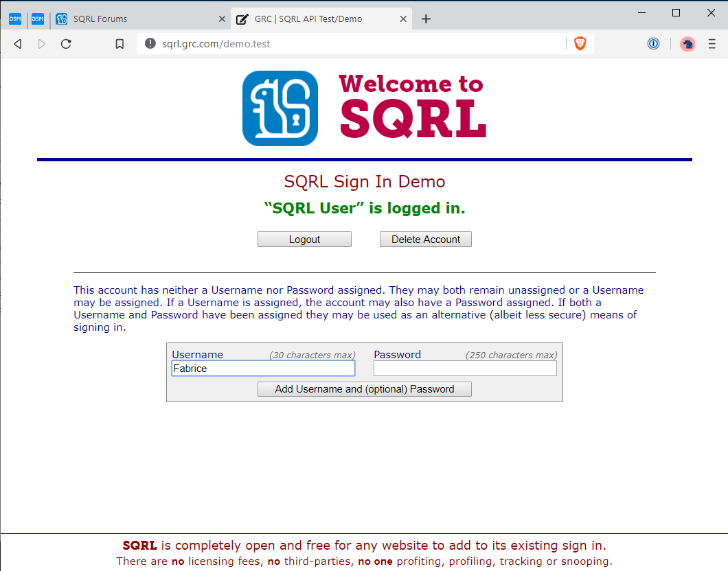Open Brave Shields lion icon
728x571 pixels.
pyautogui.click(x=580, y=44)
